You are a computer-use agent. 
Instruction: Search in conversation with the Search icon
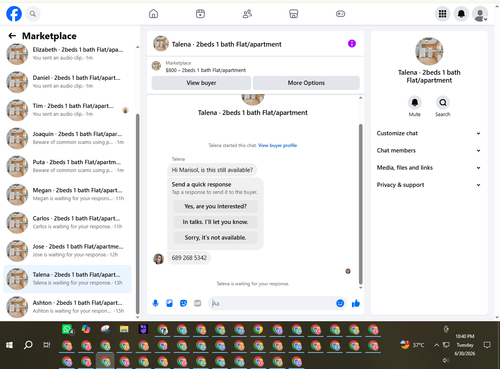pos(443,102)
